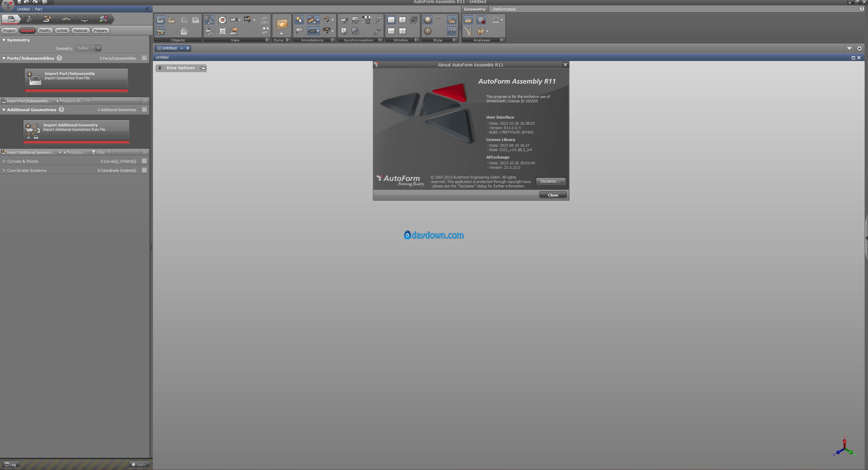The height and width of the screenshot is (470, 868).
Task: Toggle the Additional Geometries checkbox
Action: tap(144, 109)
